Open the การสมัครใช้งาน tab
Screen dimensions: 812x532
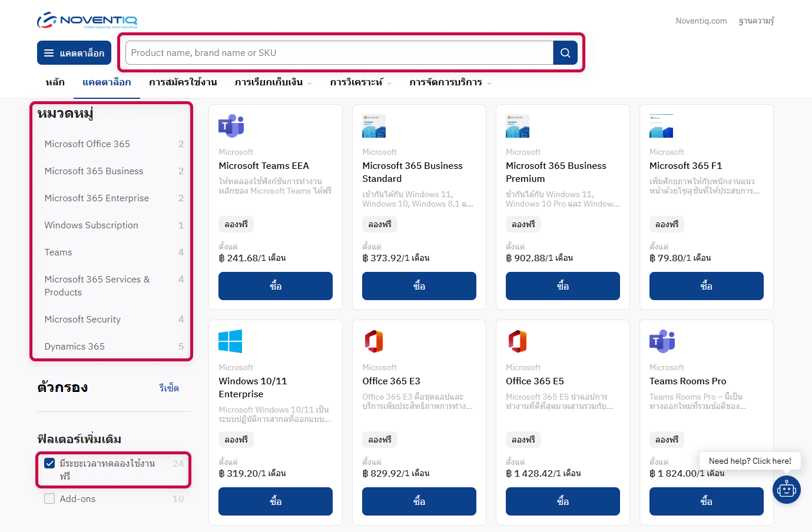183,82
